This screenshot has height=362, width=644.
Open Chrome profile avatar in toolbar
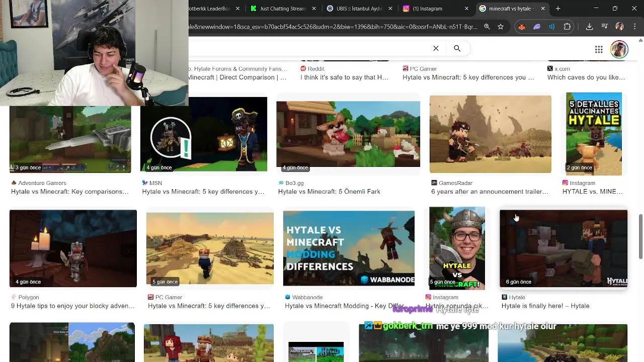pos(619,27)
